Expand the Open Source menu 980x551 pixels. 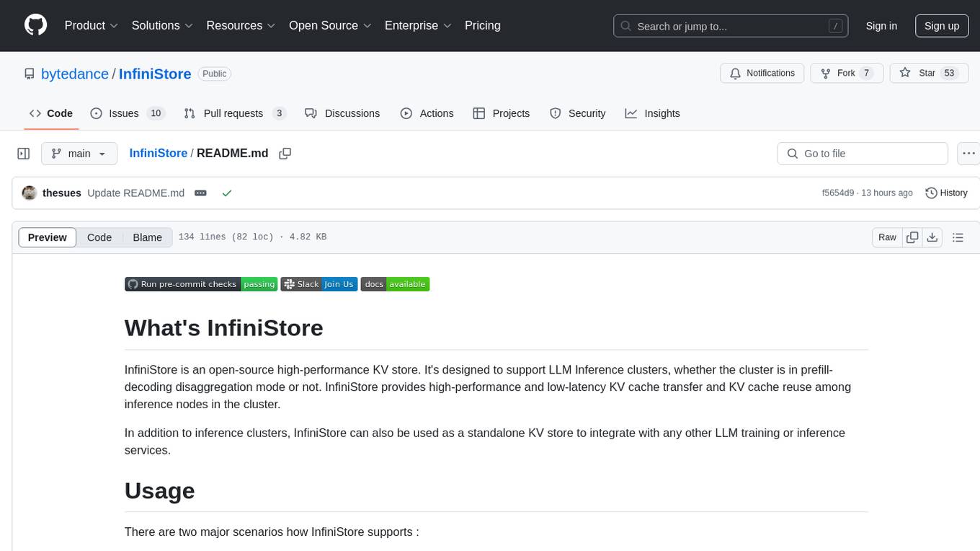330,25
